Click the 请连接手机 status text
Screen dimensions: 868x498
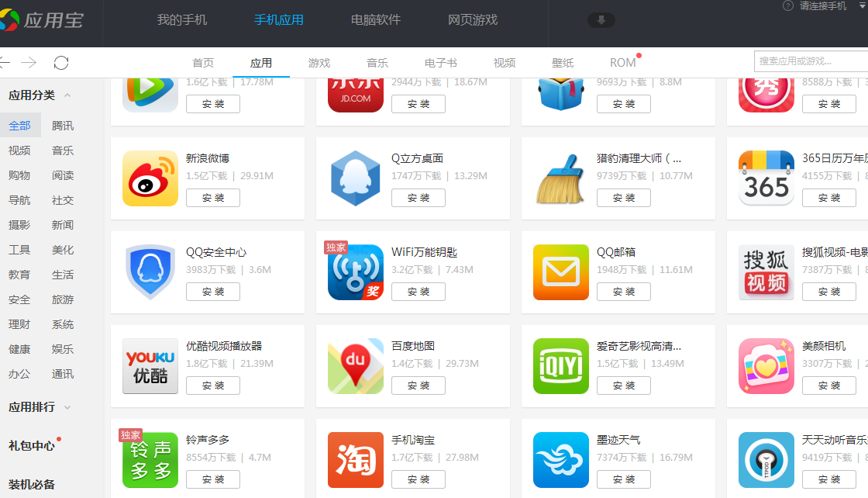823,6
